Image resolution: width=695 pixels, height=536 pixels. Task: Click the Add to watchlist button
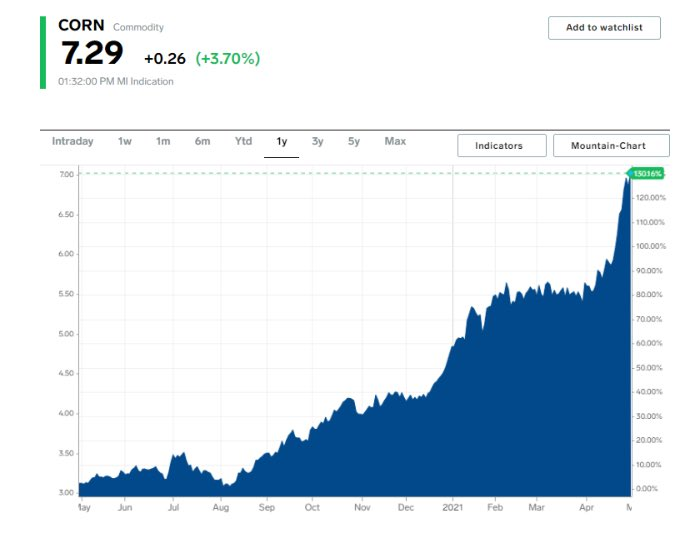(604, 28)
